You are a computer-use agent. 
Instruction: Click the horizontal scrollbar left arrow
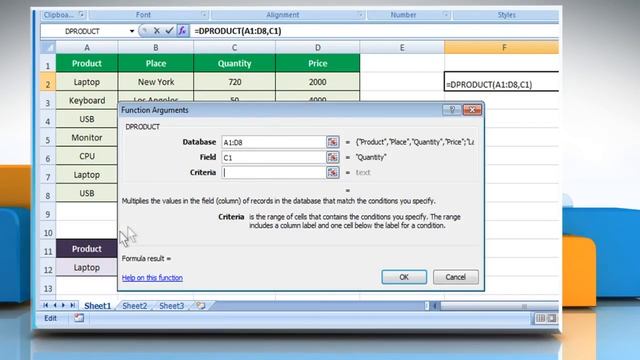pos(435,306)
